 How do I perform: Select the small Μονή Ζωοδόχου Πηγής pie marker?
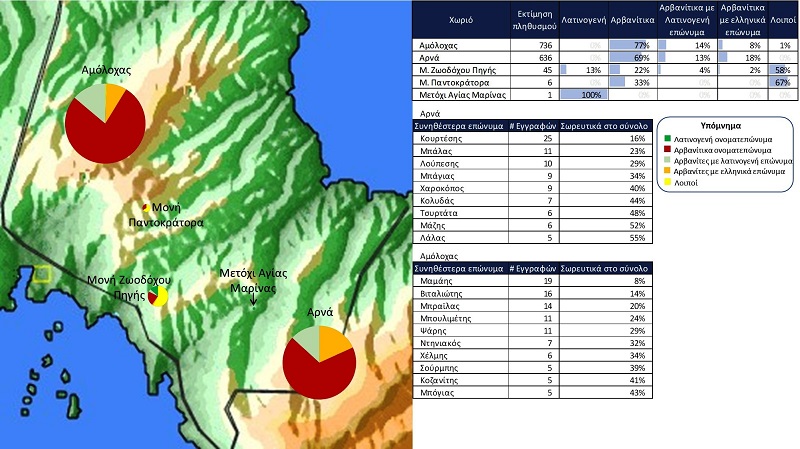coord(158,296)
